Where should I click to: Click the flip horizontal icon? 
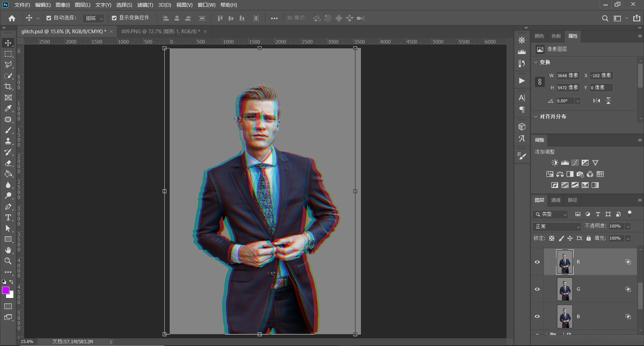click(596, 101)
